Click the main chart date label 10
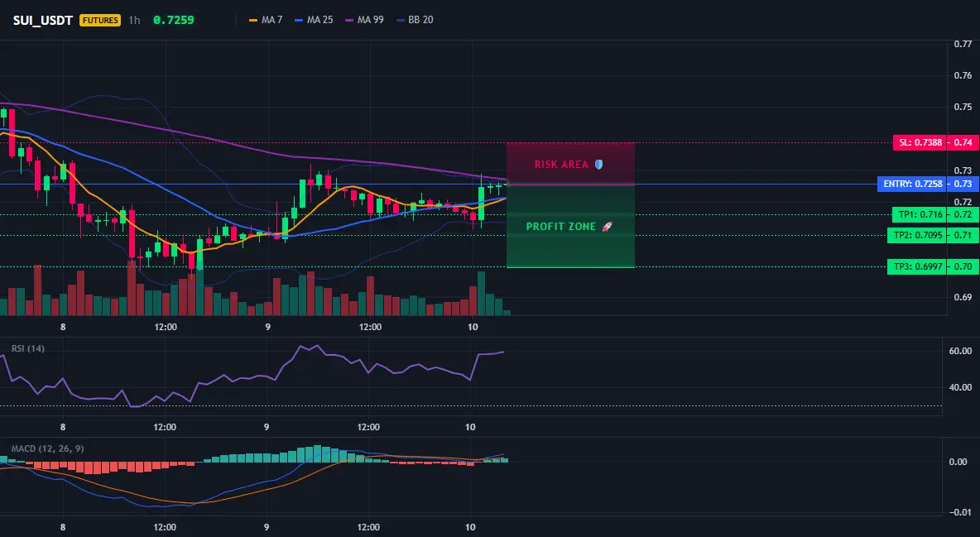 point(473,327)
